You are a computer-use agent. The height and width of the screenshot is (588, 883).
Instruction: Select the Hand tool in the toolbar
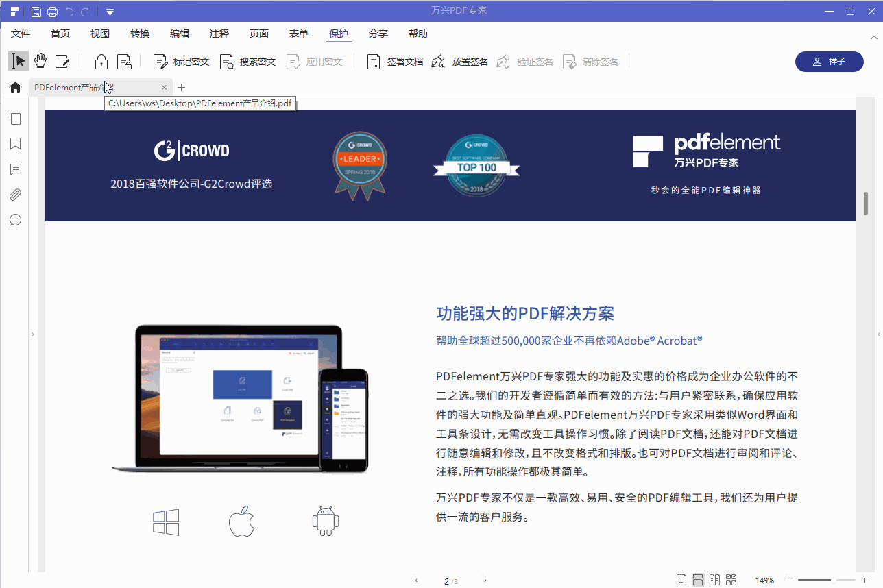(40, 61)
